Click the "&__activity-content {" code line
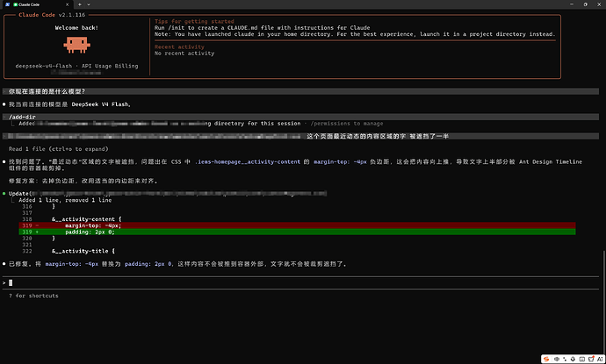 click(x=87, y=219)
